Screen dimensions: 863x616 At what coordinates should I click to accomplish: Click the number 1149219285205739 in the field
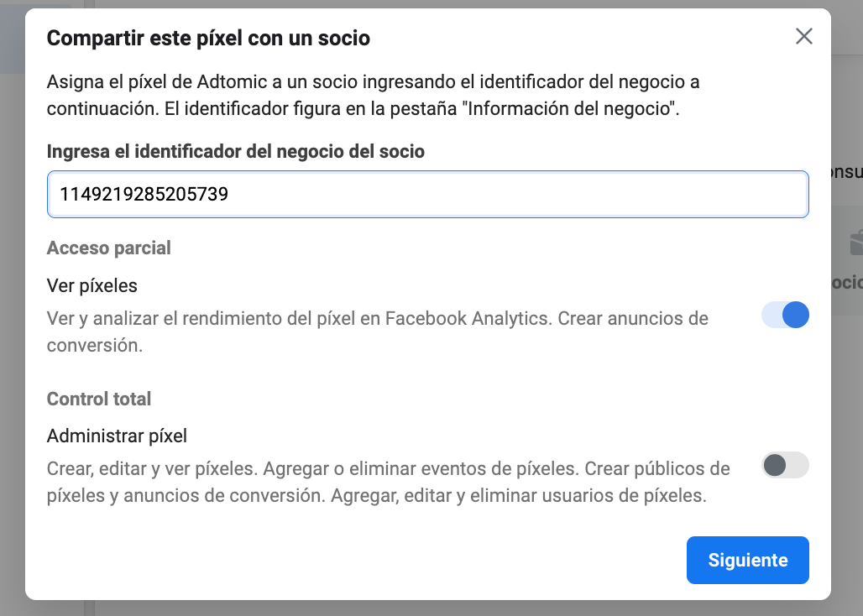click(x=144, y=194)
